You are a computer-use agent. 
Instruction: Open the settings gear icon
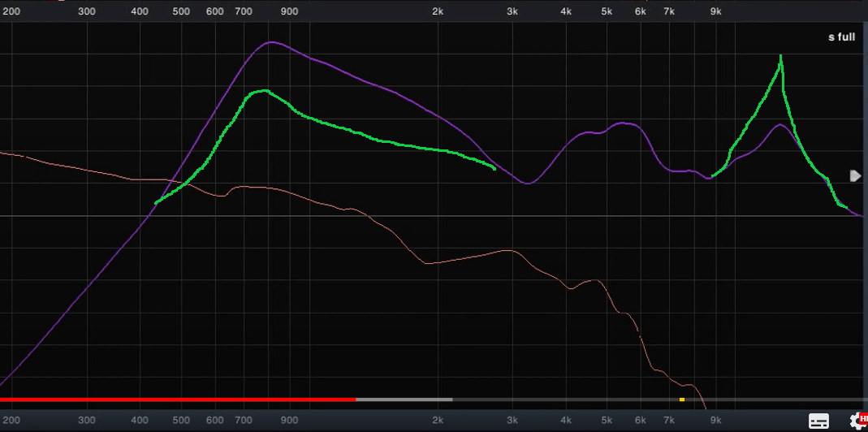(857, 421)
